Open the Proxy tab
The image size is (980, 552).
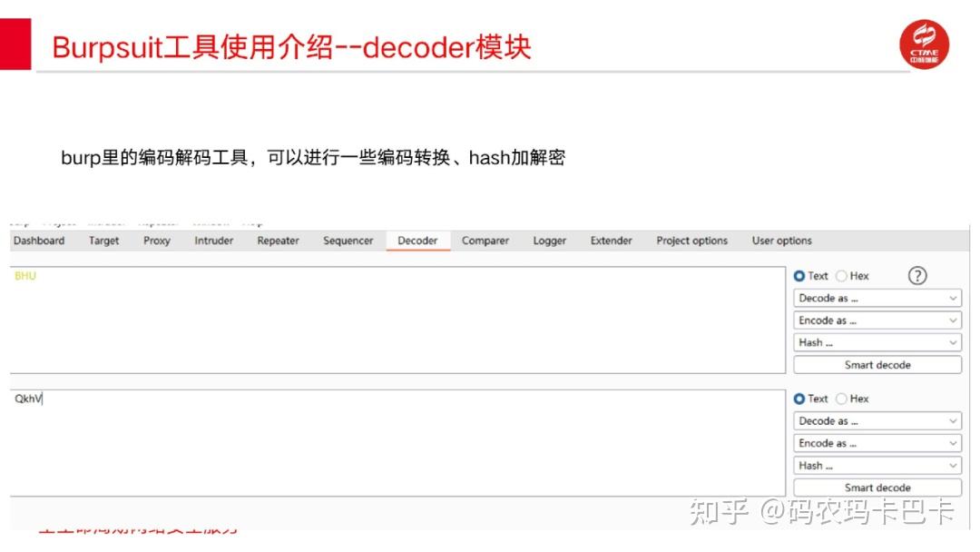pyautogui.click(x=157, y=241)
